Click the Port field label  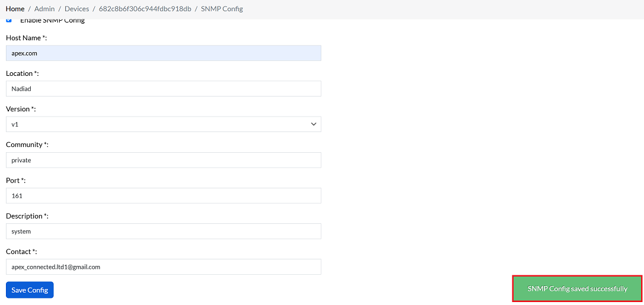point(14,180)
